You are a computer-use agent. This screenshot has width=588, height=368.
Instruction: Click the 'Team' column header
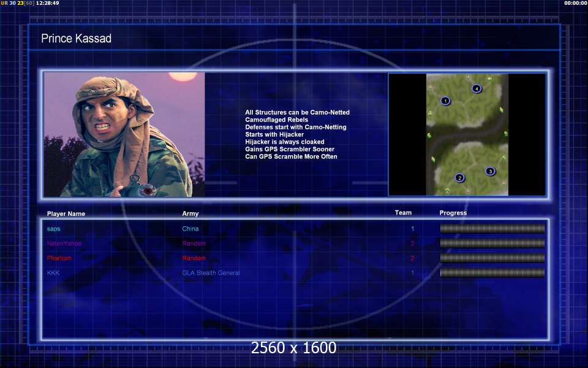(x=403, y=213)
